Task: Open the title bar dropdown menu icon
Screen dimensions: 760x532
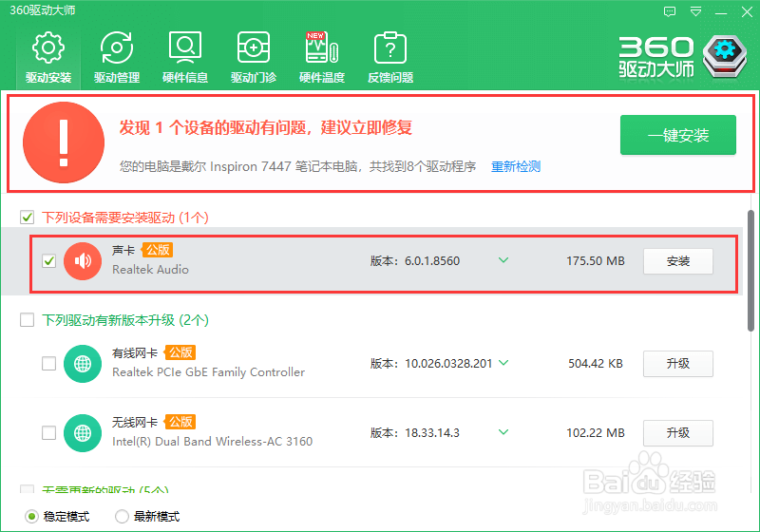Action: pos(696,11)
